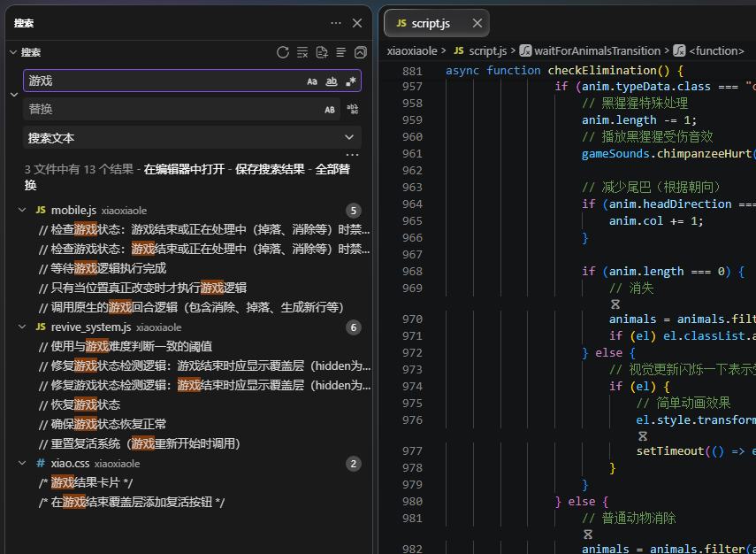Screen dimensions: 756x554
Task: Click hourglass code lens below line 976
Action: (642, 435)
